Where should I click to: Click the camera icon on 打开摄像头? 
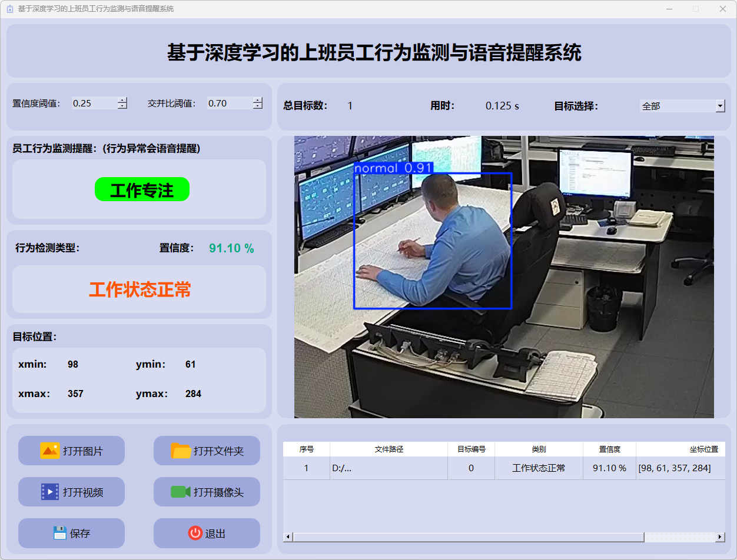181,492
